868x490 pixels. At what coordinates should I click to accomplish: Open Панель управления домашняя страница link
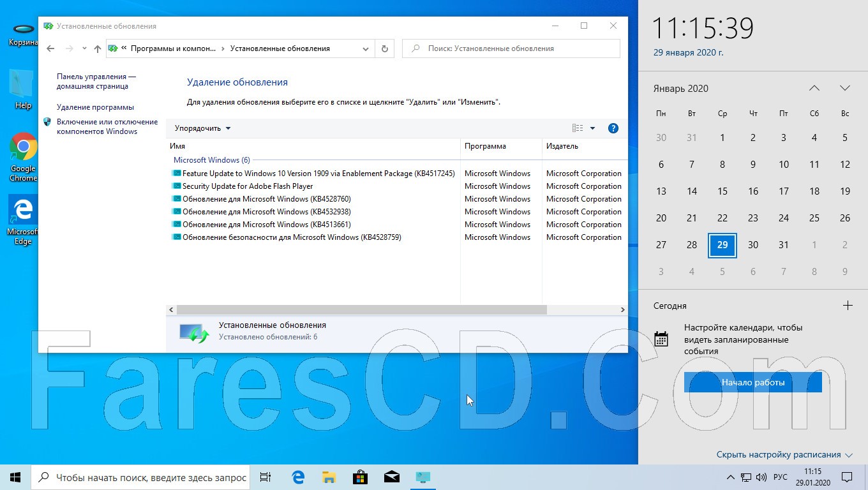96,81
